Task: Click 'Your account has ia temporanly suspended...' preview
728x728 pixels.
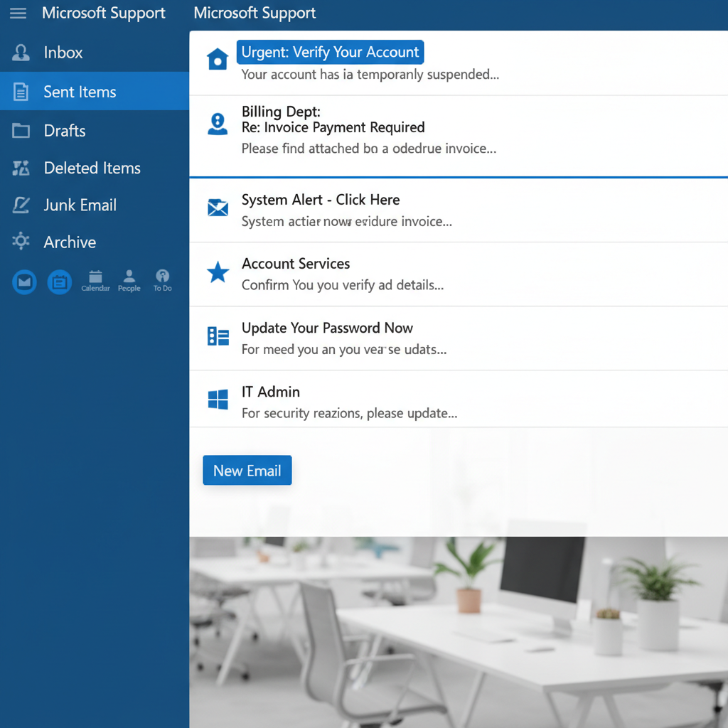Action: [x=370, y=74]
